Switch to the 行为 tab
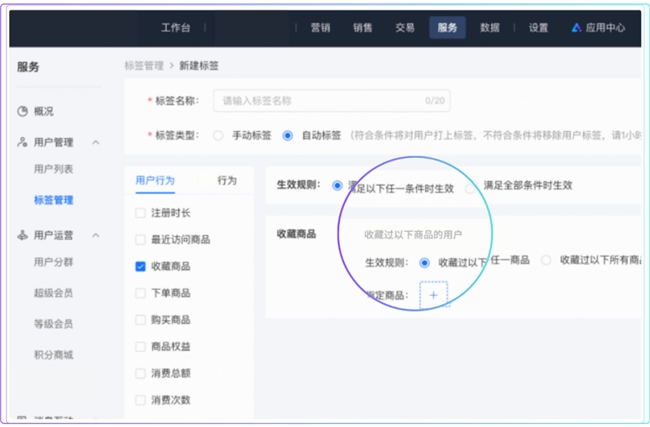 tap(227, 181)
